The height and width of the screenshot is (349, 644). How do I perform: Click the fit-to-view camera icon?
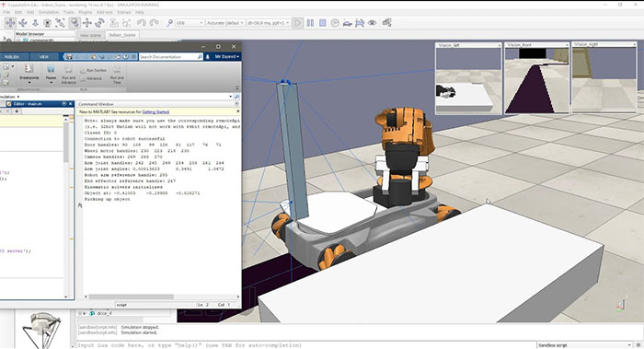pos(60,23)
